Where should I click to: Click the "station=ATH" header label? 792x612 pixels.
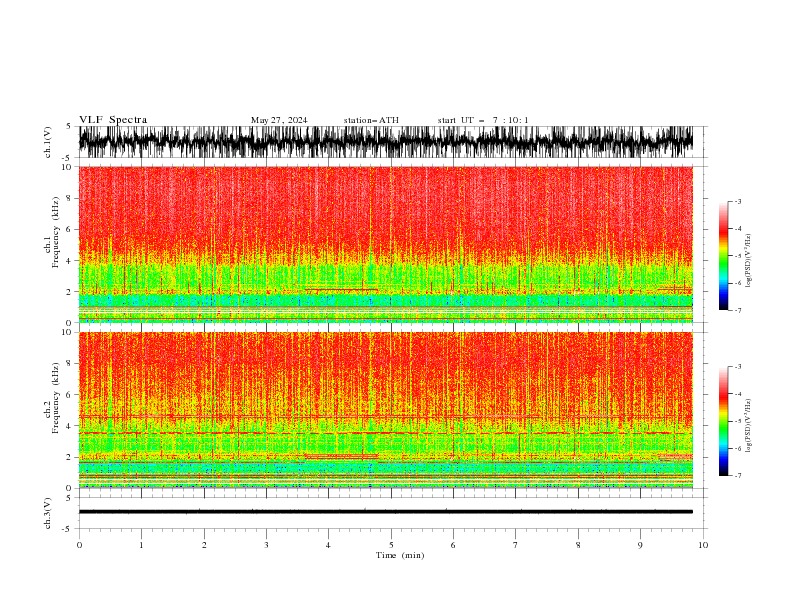[371, 120]
